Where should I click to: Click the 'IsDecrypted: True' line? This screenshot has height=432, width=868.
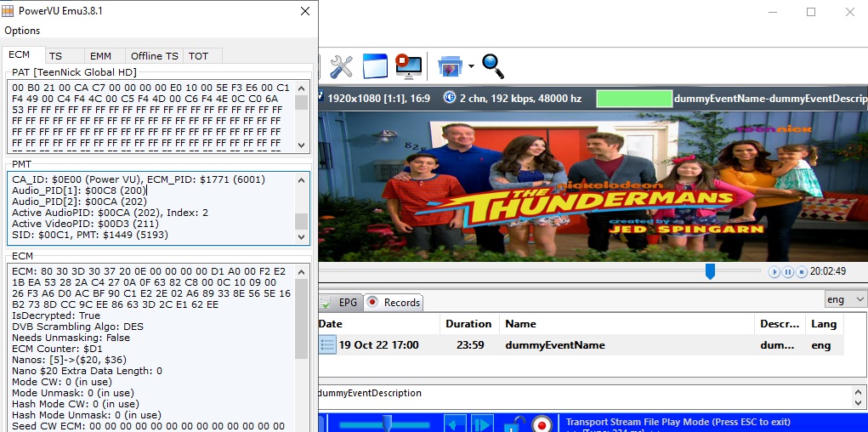[56, 315]
